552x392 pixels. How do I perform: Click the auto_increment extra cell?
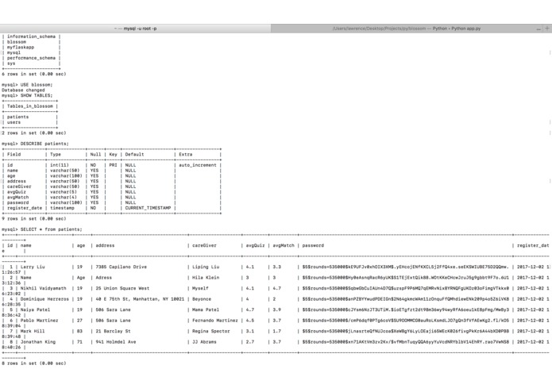[198, 165]
